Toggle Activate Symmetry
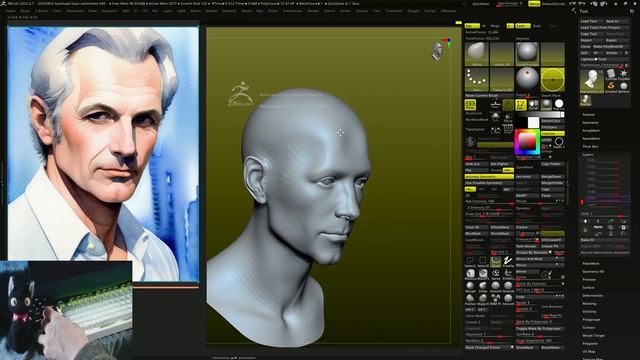 click(x=489, y=177)
